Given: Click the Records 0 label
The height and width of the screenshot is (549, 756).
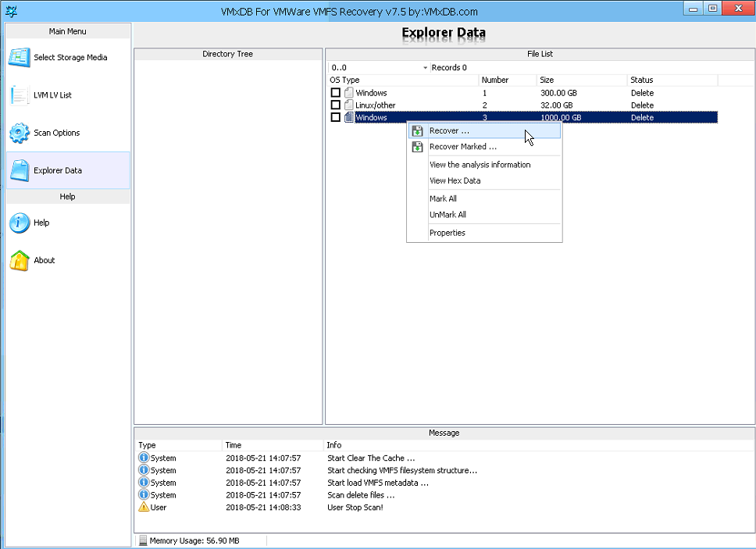Looking at the screenshot, I should [449, 67].
